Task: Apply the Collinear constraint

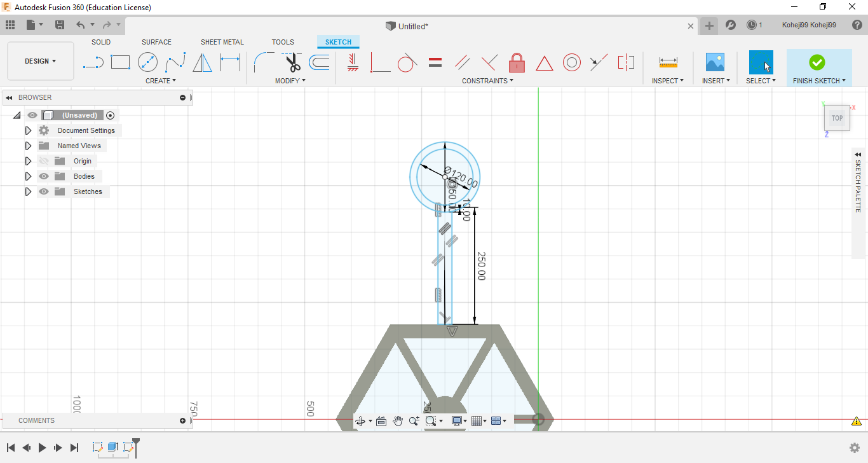Action: (599, 62)
